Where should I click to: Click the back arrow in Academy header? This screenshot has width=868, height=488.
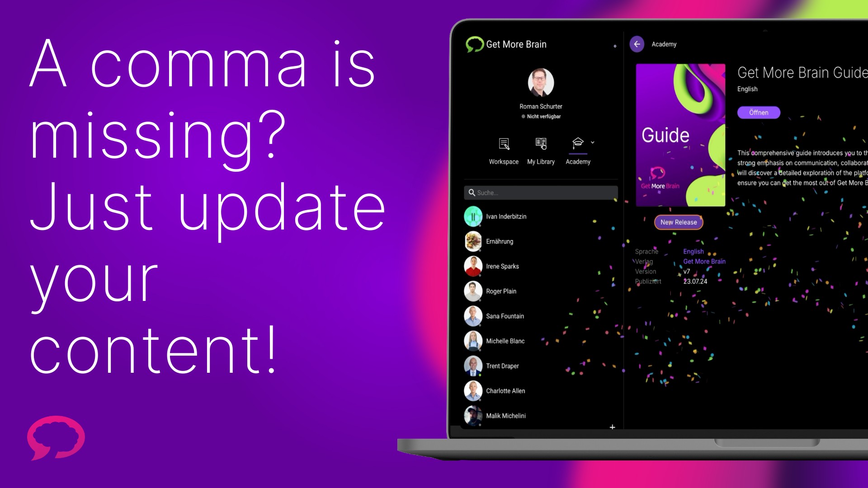(x=637, y=43)
